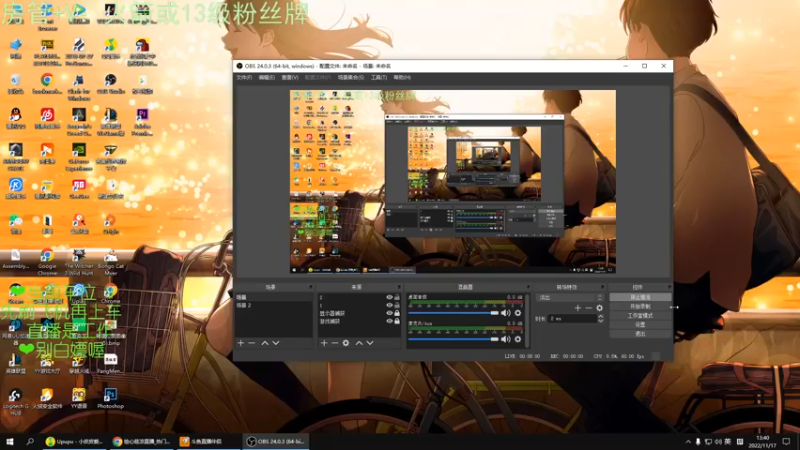Move source down in Sources panel
800x450 pixels.
pyautogui.click(x=370, y=343)
